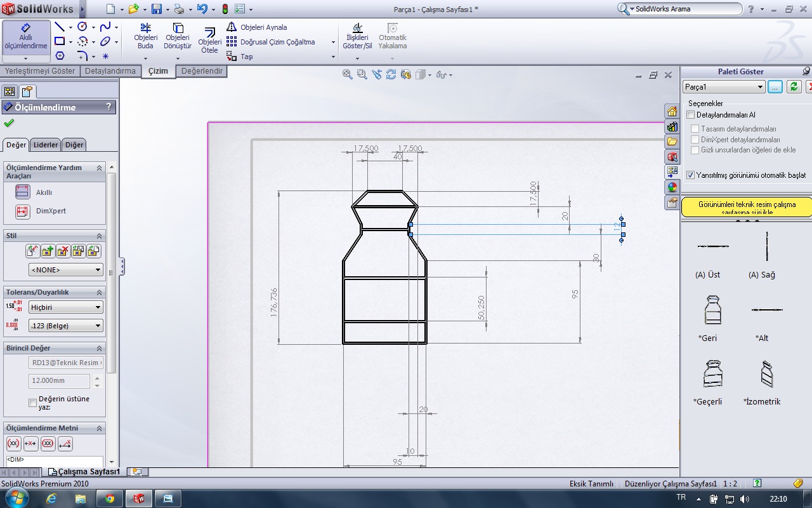Image resolution: width=812 pixels, height=508 pixels.
Task: Open the Diğer tab
Action: tap(74, 145)
